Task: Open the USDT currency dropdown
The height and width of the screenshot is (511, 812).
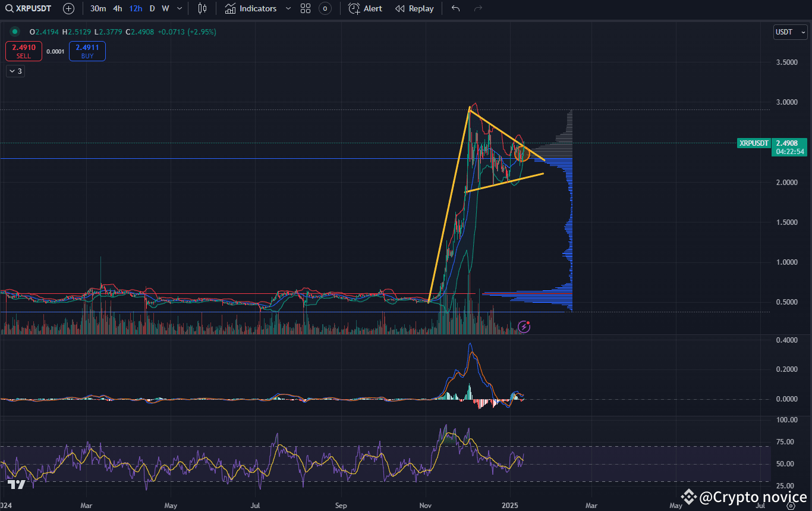Action: [x=790, y=32]
